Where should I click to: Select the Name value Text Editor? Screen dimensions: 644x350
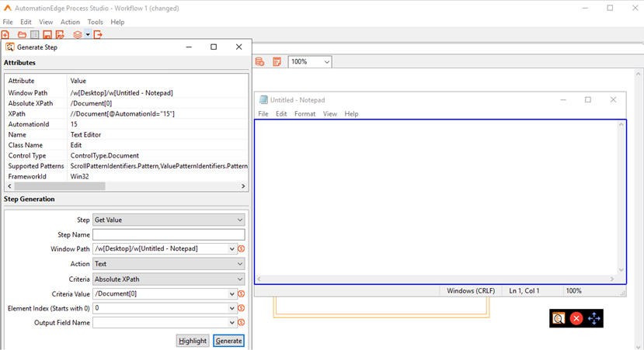pyautogui.click(x=85, y=134)
